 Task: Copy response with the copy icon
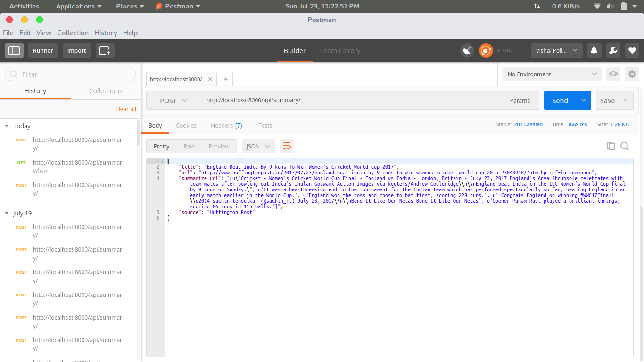tap(611, 146)
